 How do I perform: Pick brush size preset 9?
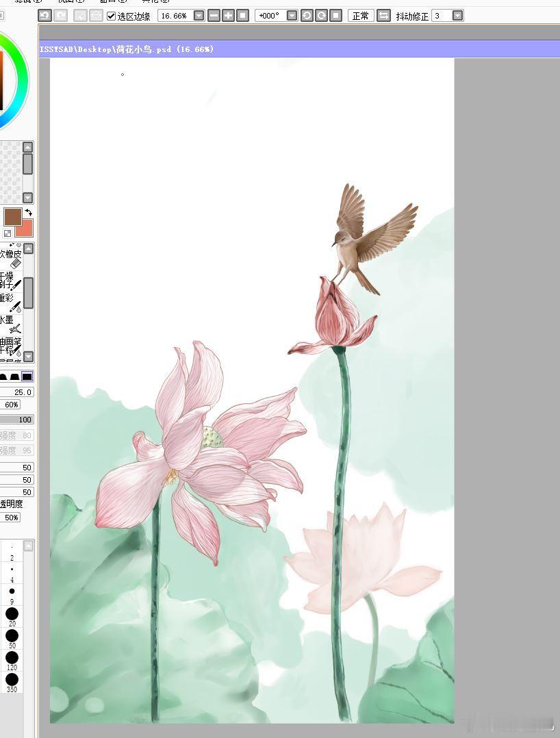pyautogui.click(x=12, y=596)
